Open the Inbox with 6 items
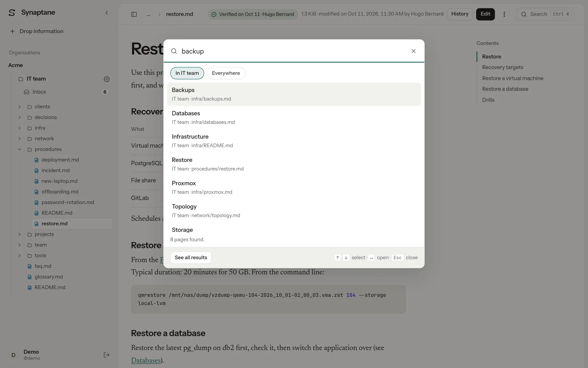 pos(66,92)
